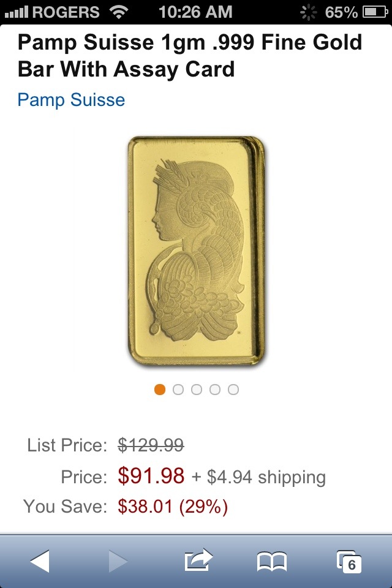This screenshot has height=588, width=392.
Task: Select the first orange image dot
Action: (160, 390)
